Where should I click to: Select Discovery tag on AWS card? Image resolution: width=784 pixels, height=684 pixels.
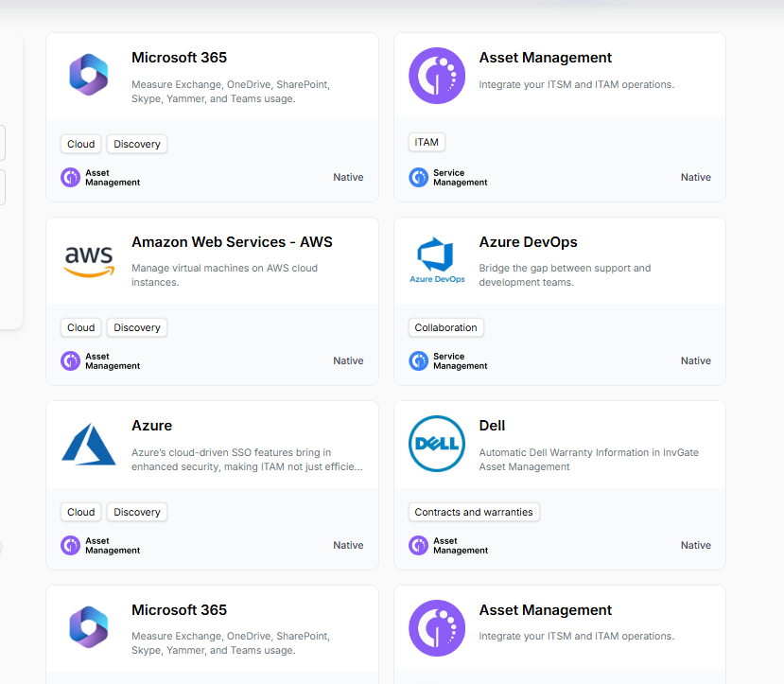click(137, 327)
